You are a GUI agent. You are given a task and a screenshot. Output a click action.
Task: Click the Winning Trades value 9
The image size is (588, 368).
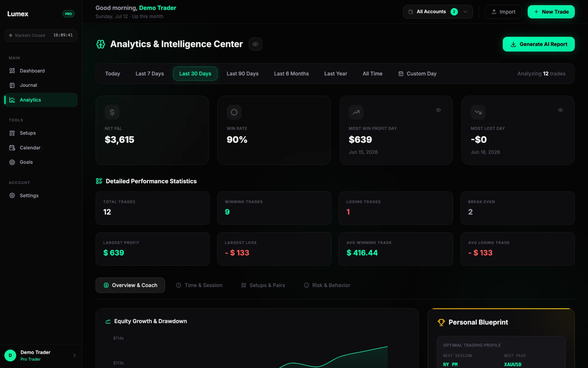(x=227, y=212)
